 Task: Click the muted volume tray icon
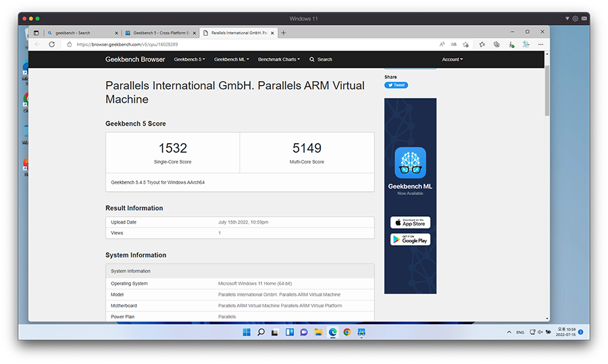540,332
